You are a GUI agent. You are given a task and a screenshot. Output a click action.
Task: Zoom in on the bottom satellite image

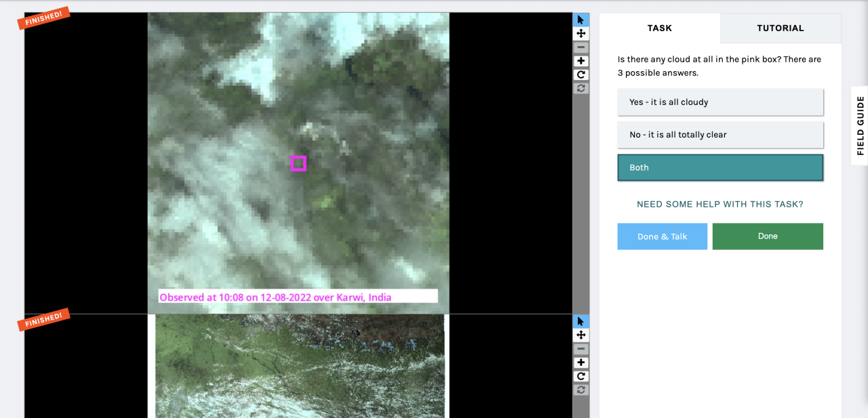coord(581,362)
